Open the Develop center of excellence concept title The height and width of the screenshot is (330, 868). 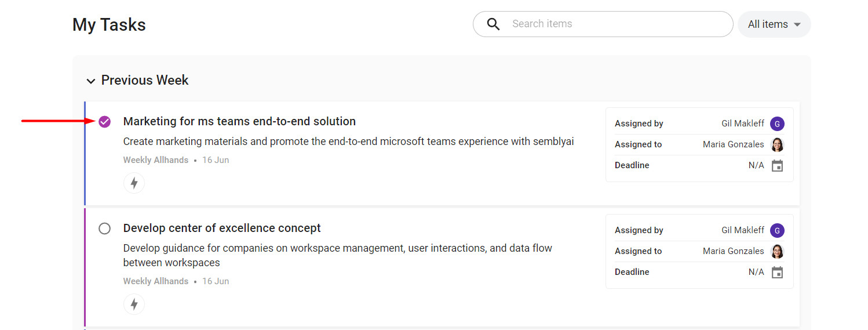click(x=222, y=228)
